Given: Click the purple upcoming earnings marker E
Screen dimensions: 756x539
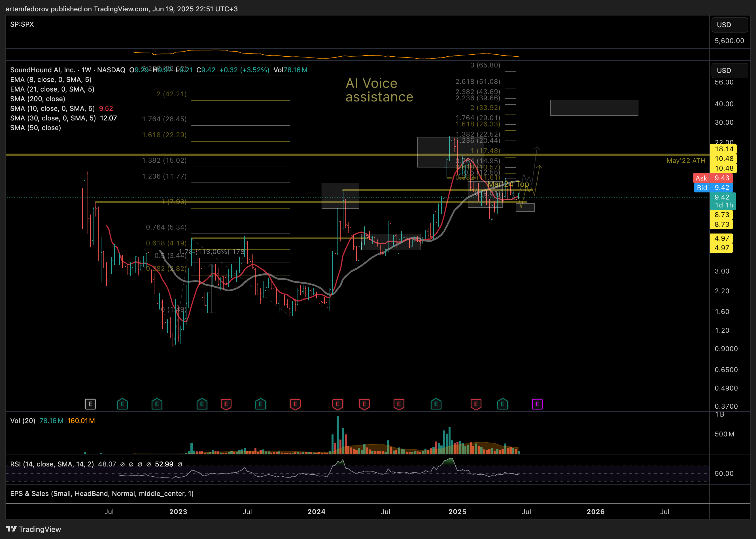Looking at the screenshot, I should coord(537,404).
